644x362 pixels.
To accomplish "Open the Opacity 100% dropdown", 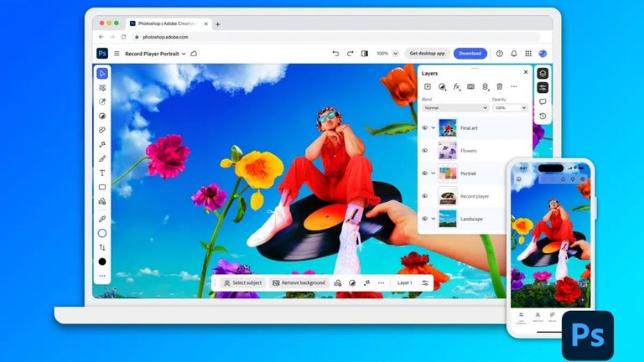I will point(511,108).
